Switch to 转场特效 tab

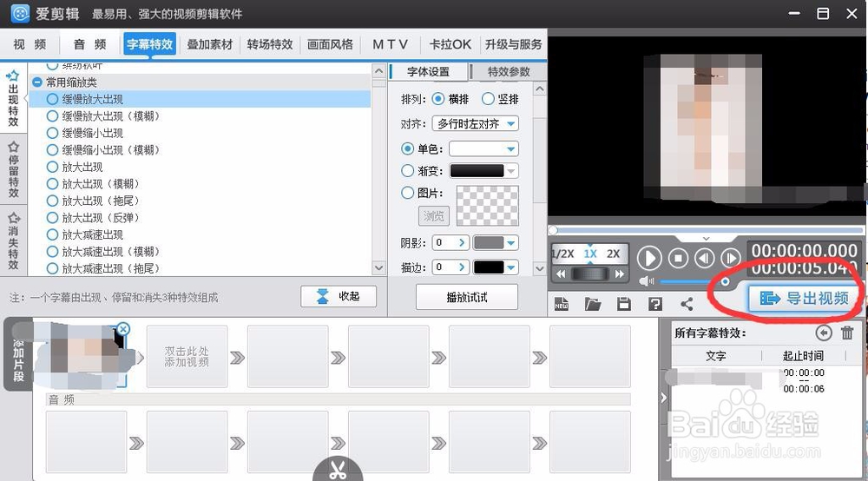[x=270, y=44]
